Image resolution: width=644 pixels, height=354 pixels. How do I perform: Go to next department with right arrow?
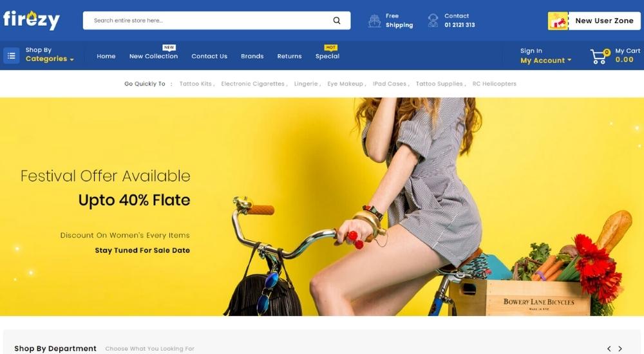[620, 349]
